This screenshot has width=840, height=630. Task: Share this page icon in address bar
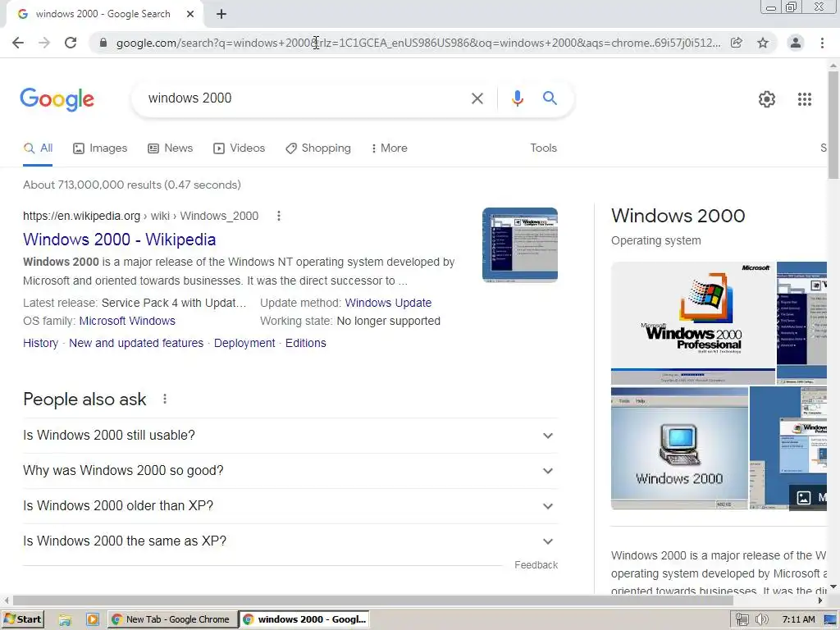(x=737, y=43)
